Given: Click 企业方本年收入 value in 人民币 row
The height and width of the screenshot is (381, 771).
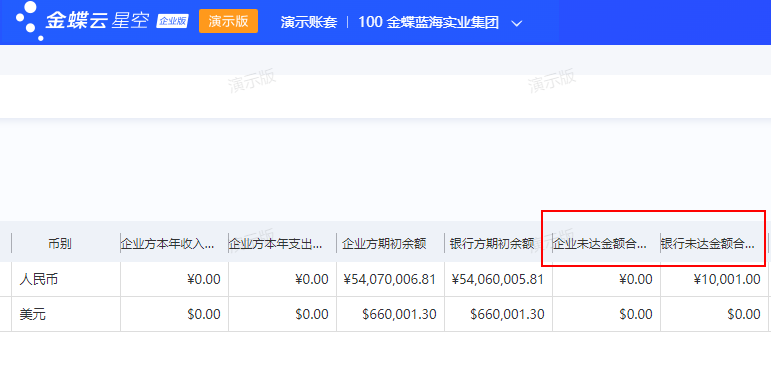Looking at the screenshot, I should click(175, 279).
